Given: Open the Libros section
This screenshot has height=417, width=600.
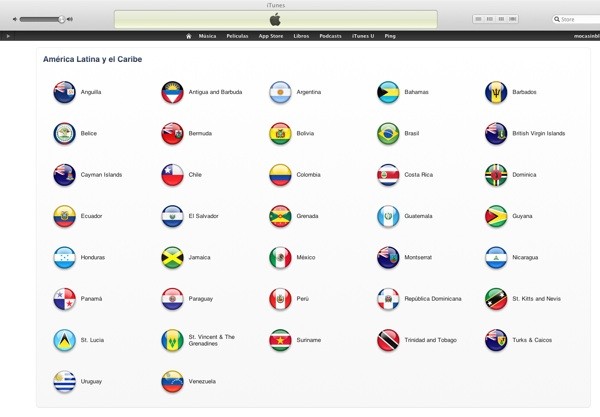Looking at the screenshot, I should [301, 36].
